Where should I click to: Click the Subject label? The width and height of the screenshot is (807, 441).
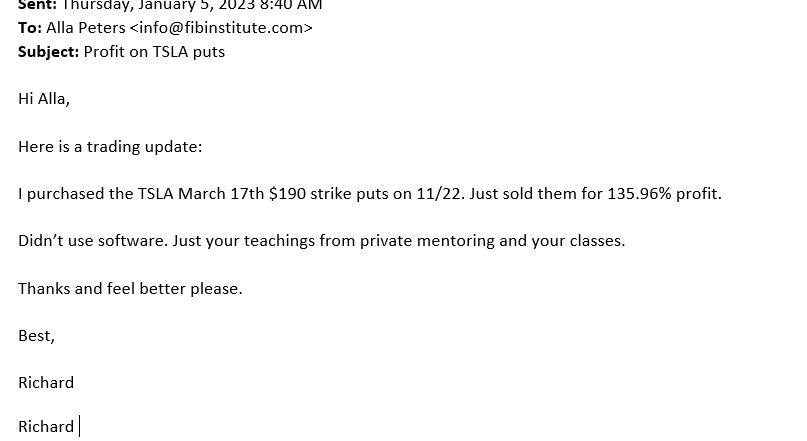[48, 52]
